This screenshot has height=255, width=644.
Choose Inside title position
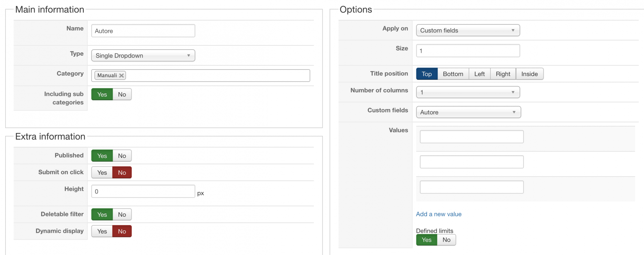529,74
